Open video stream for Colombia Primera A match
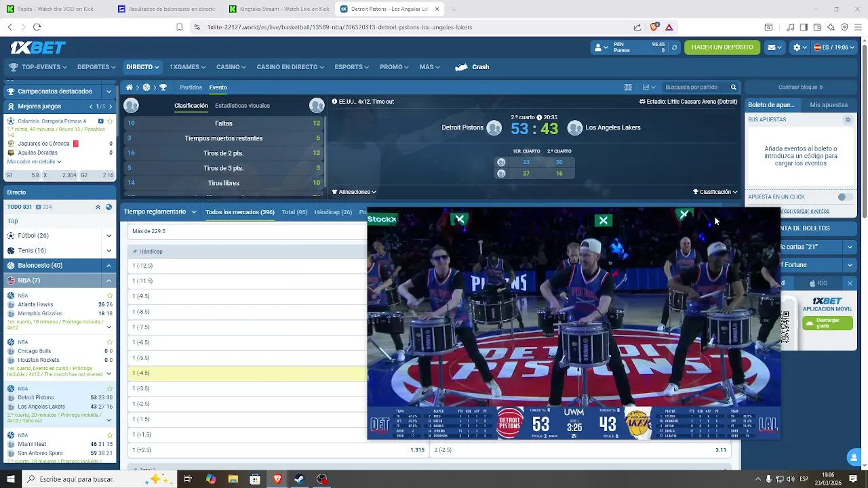 pyautogui.click(x=101, y=121)
